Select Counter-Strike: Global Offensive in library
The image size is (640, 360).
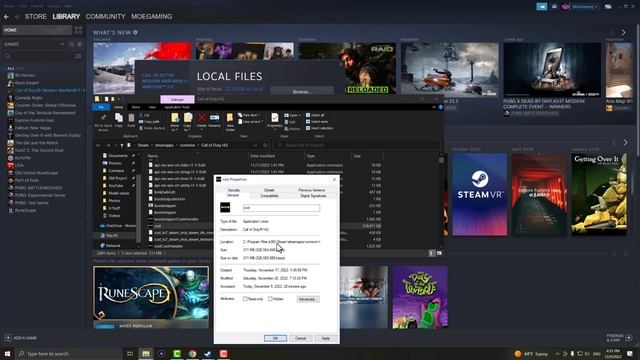click(45, 105)
